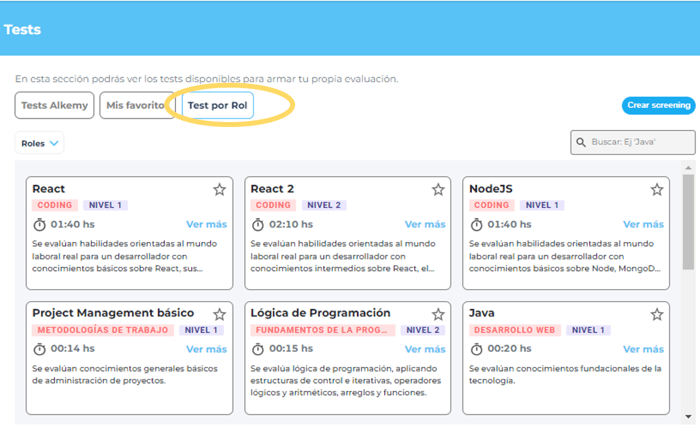
Task: Click DESARROLLO WEB tag on Java card
Action: click(514, 330)
